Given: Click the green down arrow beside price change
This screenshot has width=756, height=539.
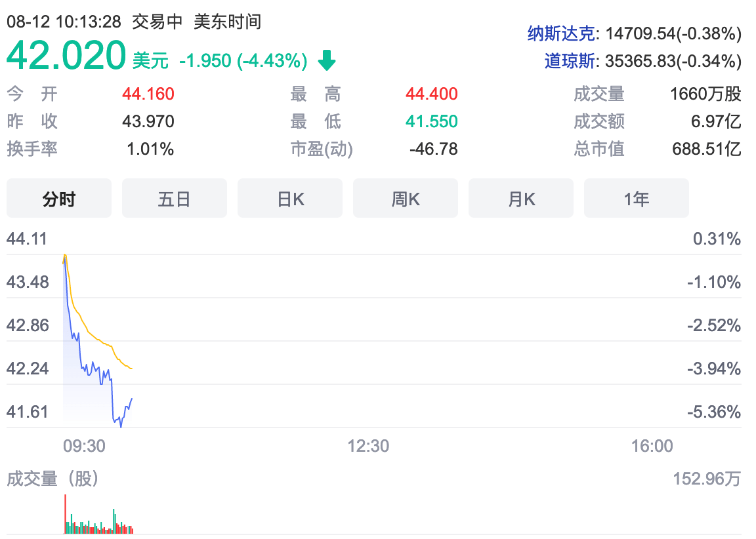Looking at the screenshot, I should pyautogui.click(x=326, y=61).
